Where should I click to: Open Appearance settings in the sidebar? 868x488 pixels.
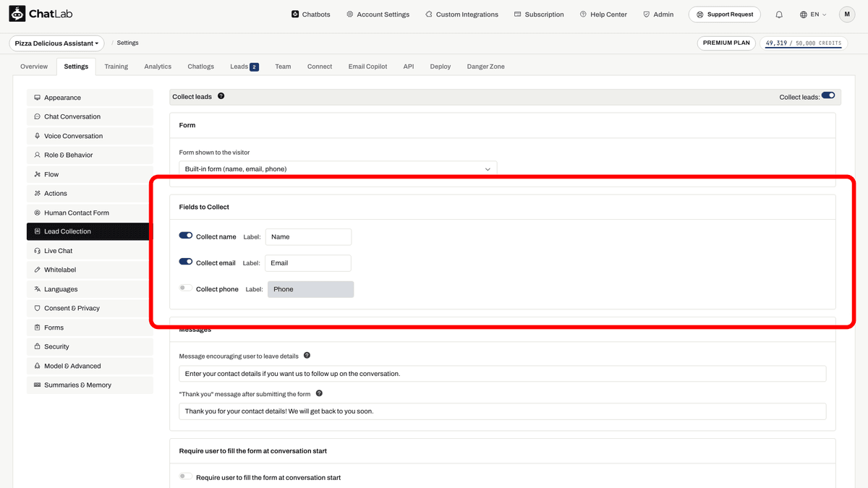[x=90, y=98]
